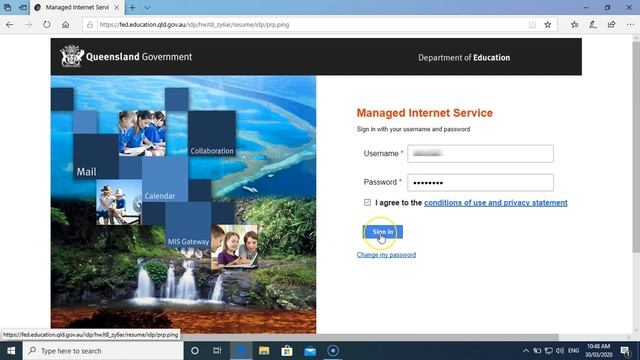Viewport: 640px width, 360px height.
Task: Click the tabs set aside icon
Action: pyautogui.click(x=7, y=7)
